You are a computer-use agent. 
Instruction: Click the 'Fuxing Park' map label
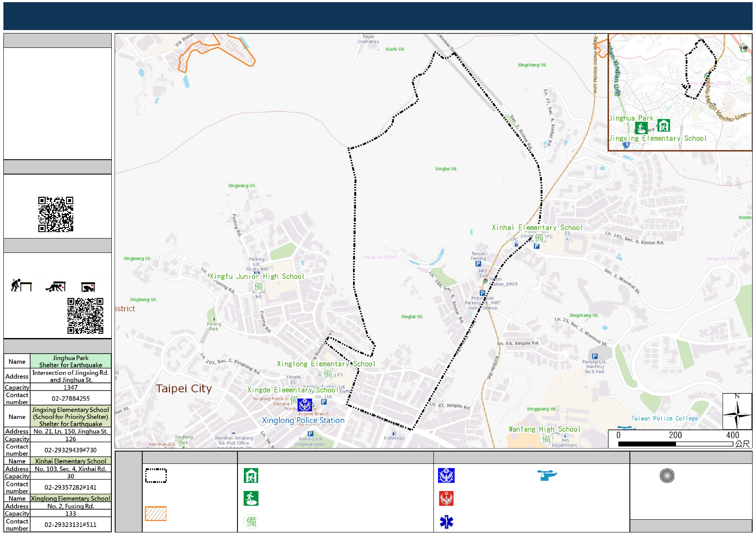[214, 326]
